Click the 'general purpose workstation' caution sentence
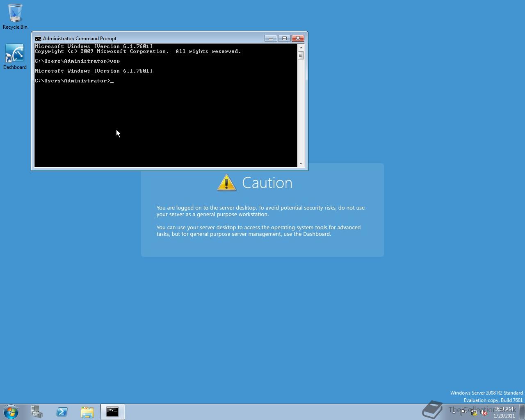The image size is (525, 420). 260,211
